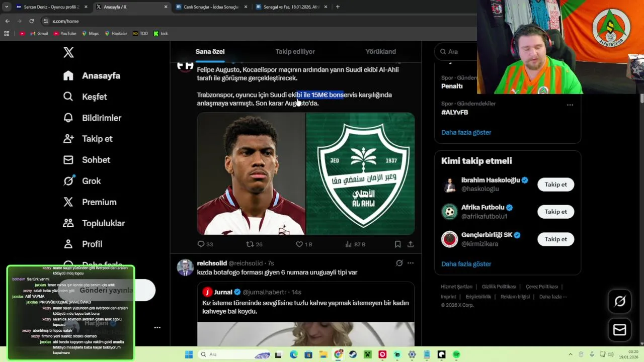The height and width of the screenshot is (362, 644).
Task: Open Bildirimler notifications
Action: click(92, 118)
